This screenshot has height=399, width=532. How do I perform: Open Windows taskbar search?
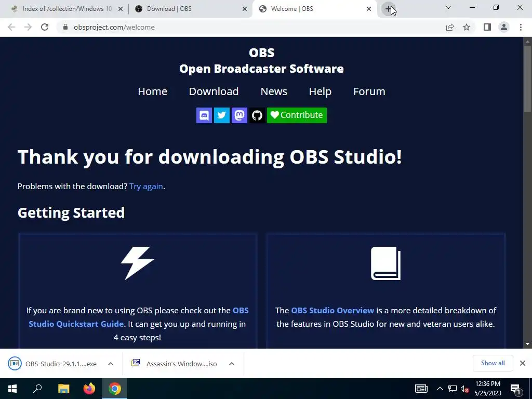[37, 389]
